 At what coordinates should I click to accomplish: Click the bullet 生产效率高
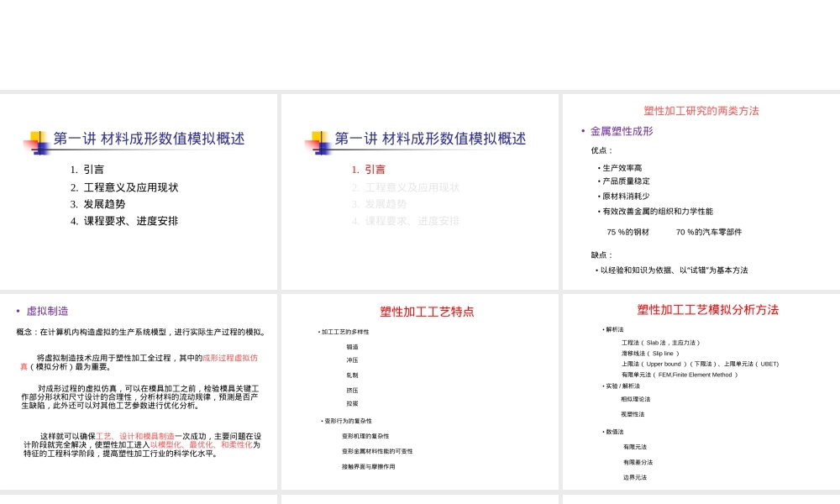pos(622,168)
